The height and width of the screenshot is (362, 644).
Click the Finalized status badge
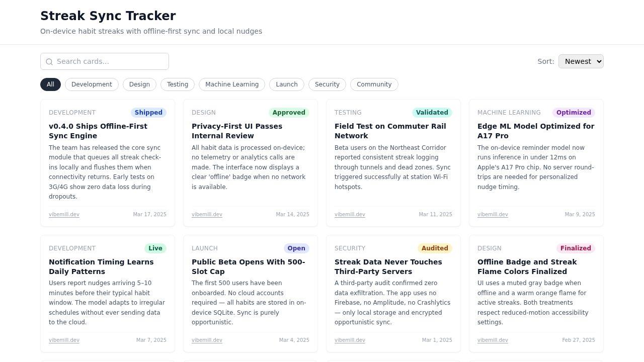(x=576, y=248)
